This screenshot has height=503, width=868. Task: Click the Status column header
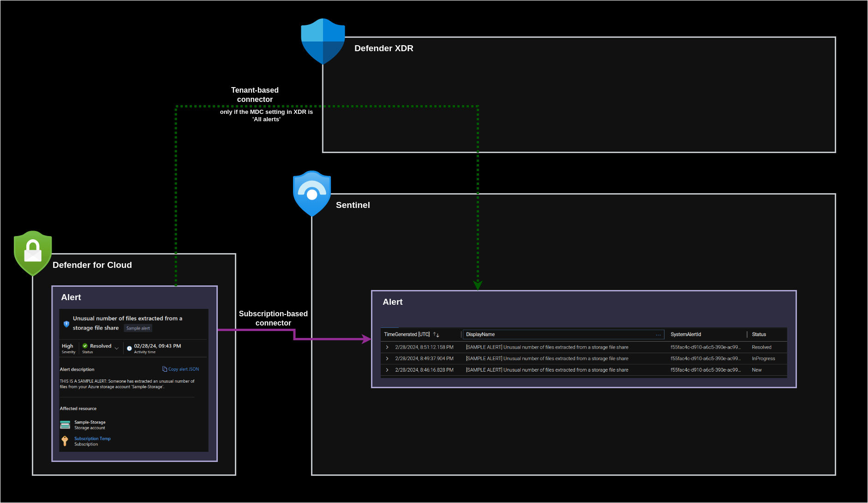pos(759,335)
